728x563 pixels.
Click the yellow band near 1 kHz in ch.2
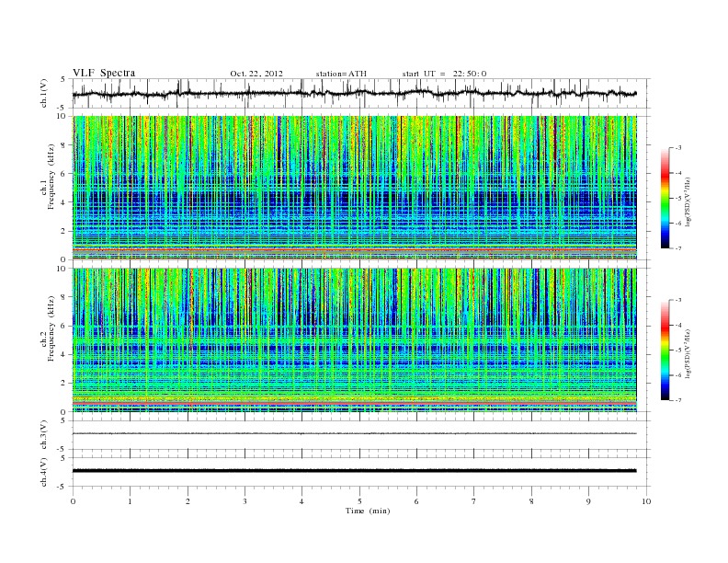(354, 398)
